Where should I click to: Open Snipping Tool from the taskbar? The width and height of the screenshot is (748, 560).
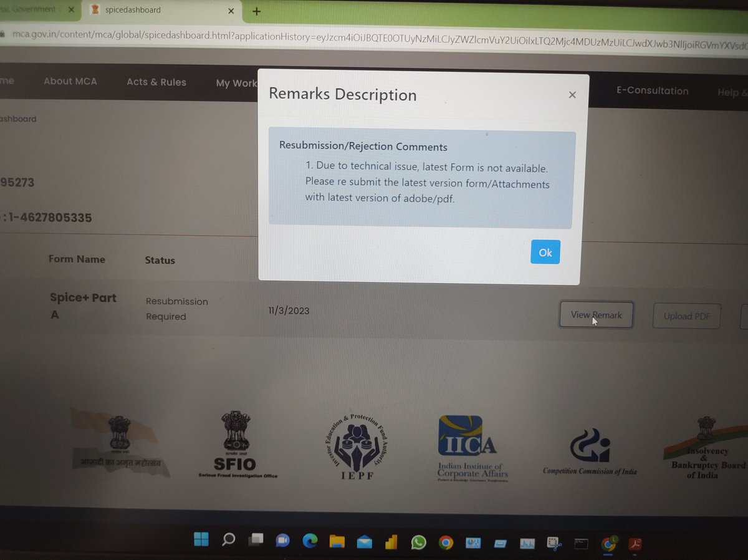[x=553, y=544]
